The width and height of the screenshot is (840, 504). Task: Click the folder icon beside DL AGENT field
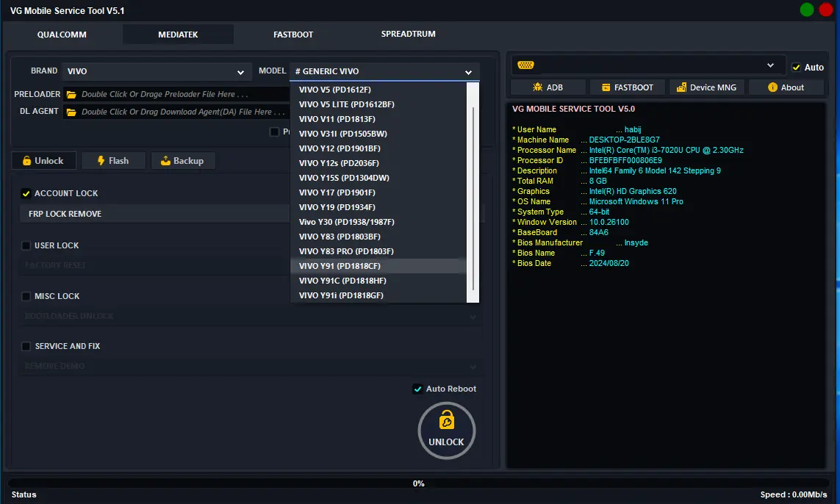71,112
